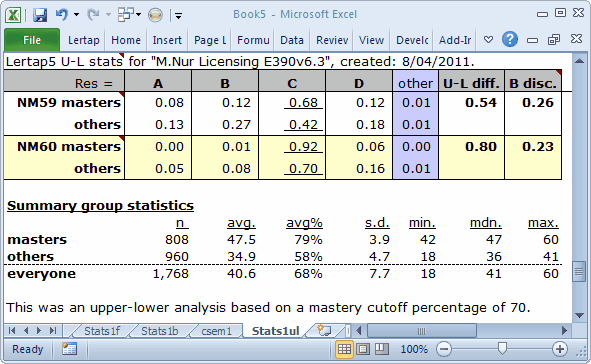
Task: Click the zoom in plus button
Action: (x=560, y=349)
